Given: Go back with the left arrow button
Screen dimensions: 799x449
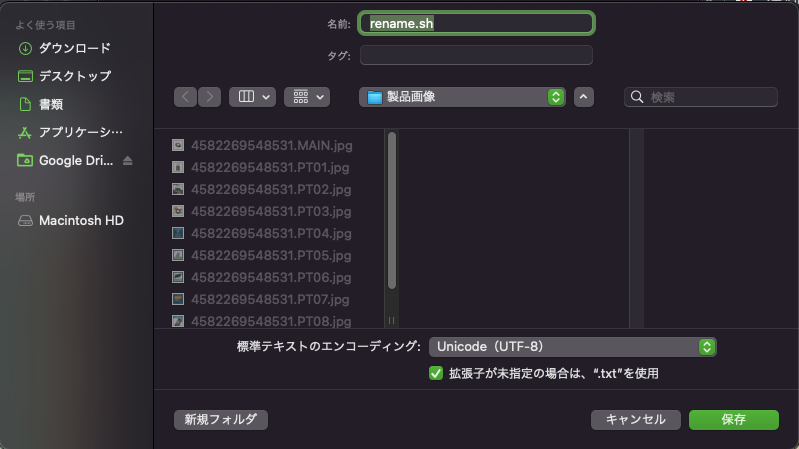Looking at the screenshot, I should [185, 97].
